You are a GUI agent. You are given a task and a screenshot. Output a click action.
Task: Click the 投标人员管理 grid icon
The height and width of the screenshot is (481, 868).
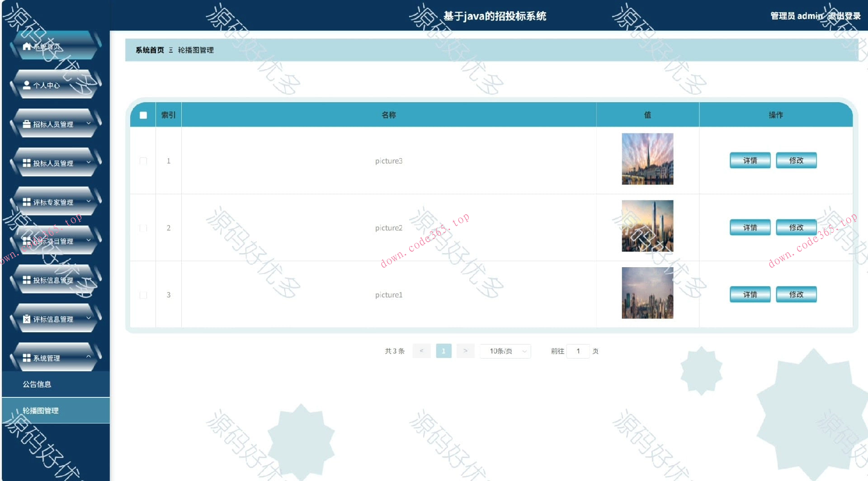pyautogui.click(x=26, y=163)
